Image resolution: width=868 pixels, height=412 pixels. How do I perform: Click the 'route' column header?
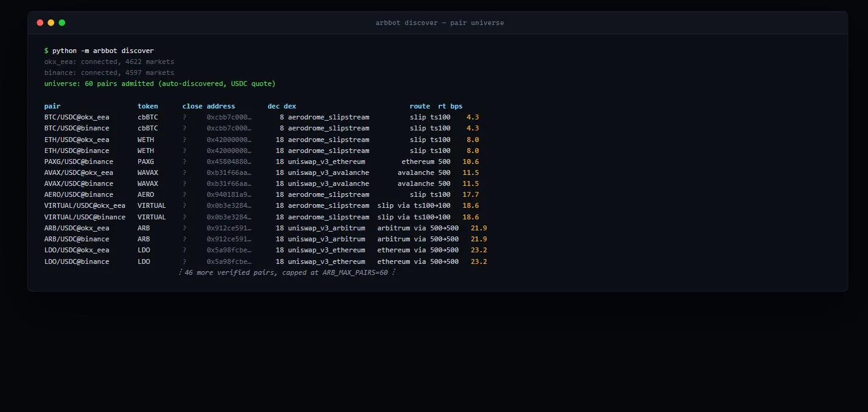[420, 106]
